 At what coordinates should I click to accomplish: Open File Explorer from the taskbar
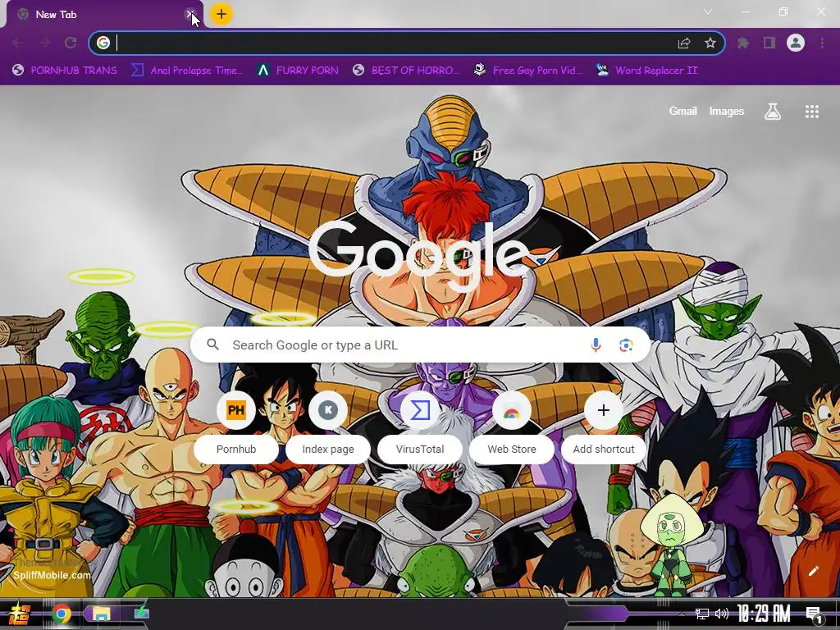click(101, 614)
